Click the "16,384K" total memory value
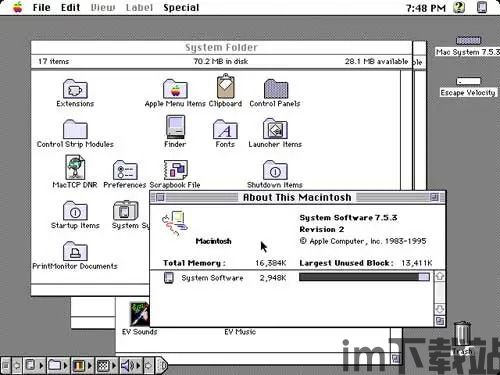The width and height of the screenshot is (500, 375). pyautogui.click(x=271, y=263)
